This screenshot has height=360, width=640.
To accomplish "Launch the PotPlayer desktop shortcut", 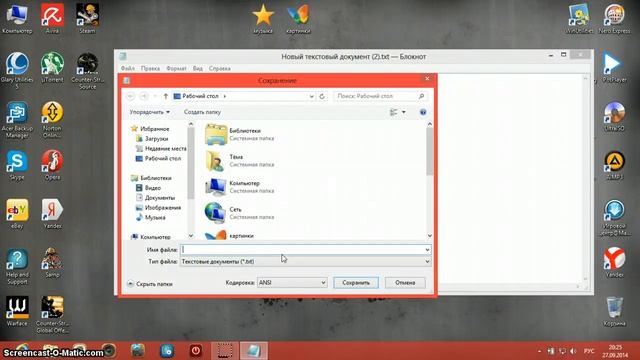I will [x=614, y=67].
